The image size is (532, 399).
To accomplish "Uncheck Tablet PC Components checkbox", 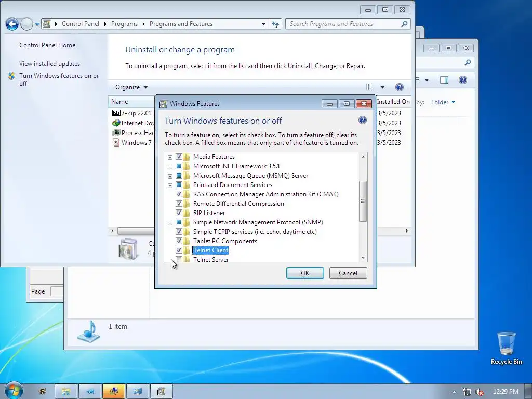I will 179,241.
